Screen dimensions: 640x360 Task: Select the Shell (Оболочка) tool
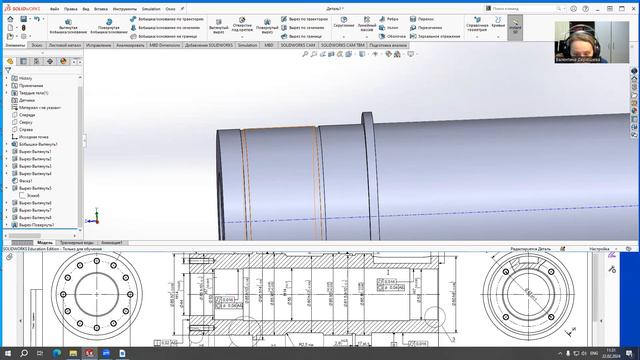click(392, 36)
